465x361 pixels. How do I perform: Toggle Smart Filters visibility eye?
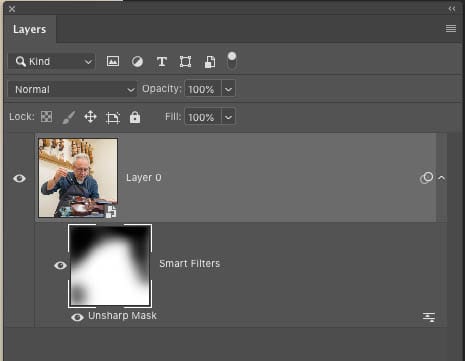pos(60,265)
